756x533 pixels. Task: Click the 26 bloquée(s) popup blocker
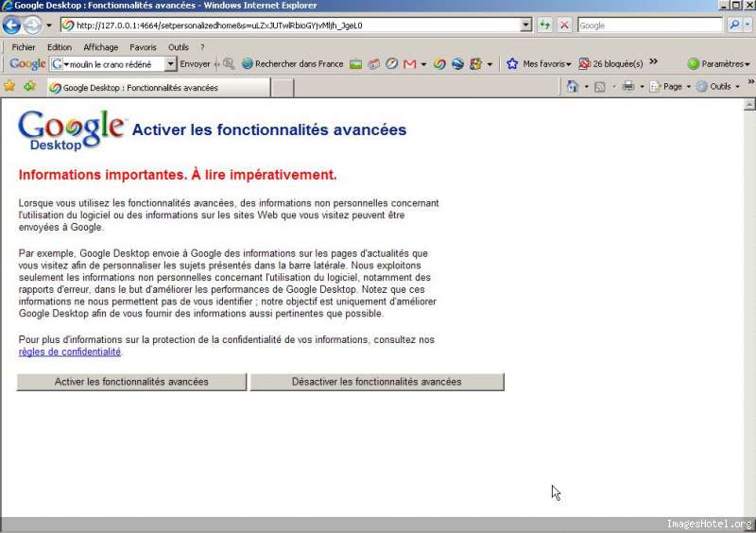pyautogui.click(x=610, y=63)
